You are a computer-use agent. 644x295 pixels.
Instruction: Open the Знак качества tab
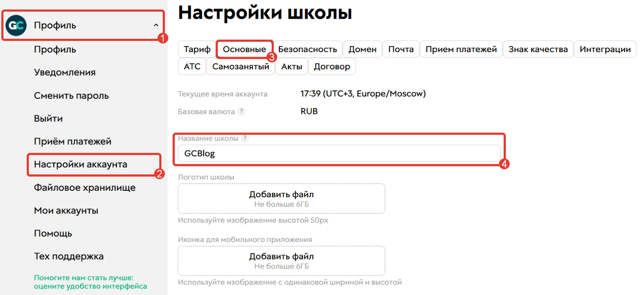[x=538, y=49]
